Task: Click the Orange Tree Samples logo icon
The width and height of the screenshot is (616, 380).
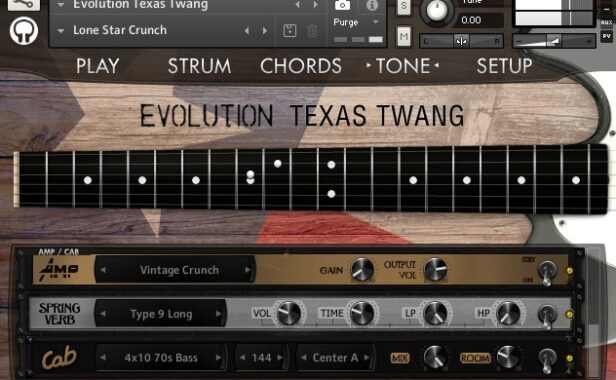Action: [x=24, y=30]
